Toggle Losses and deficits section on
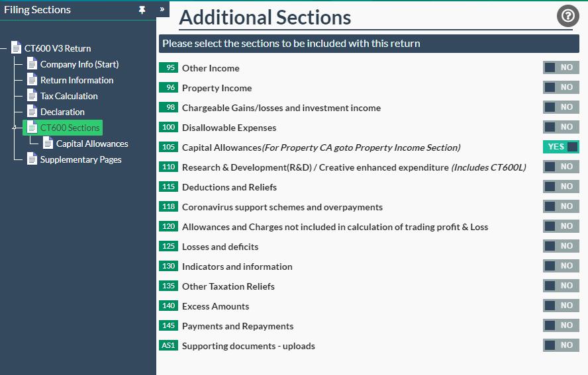Viewport: 588px width, 375px height. (x=560, y=246)
